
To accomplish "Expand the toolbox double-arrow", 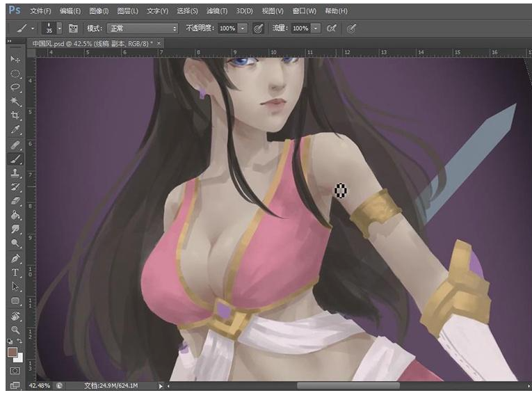I will 10,41.
